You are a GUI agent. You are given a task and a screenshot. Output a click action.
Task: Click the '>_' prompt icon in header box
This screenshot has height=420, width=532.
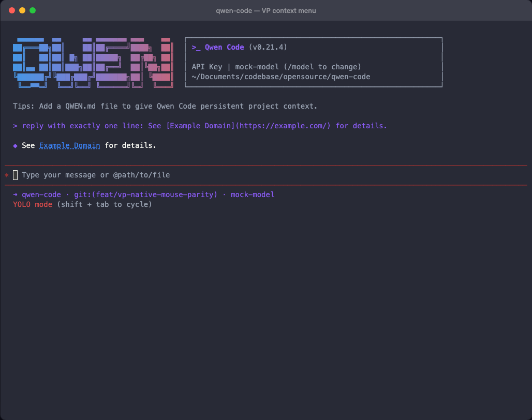196,48
